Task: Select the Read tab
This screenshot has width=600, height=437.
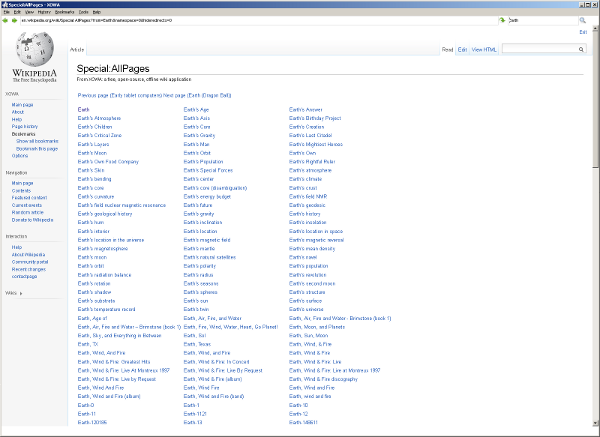Action: pyautogui.click(x=447, y=48)
